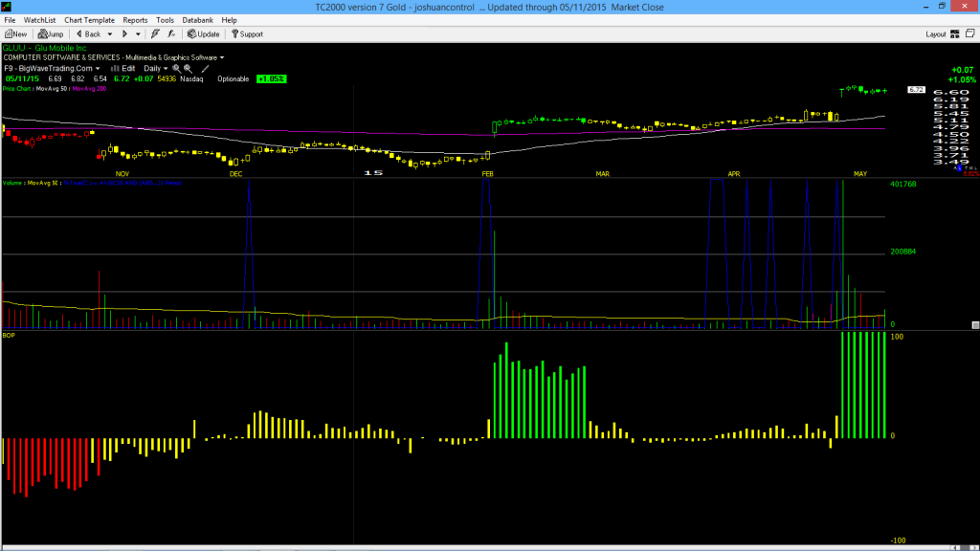Click the GLUU - Glu Mobile Inc symbol title
The width and height of the screenshot is (980, 551).
point(44,48)
